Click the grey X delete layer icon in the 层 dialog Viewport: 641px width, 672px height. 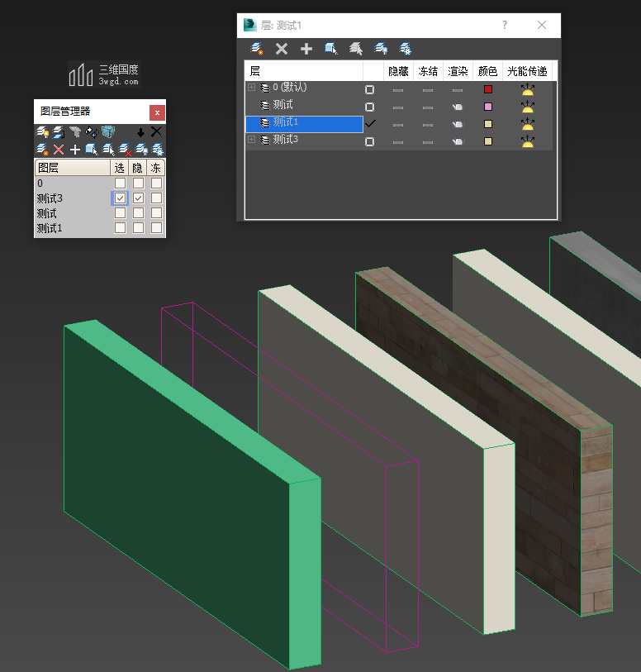pyautogui.click(x=282, y=49)
